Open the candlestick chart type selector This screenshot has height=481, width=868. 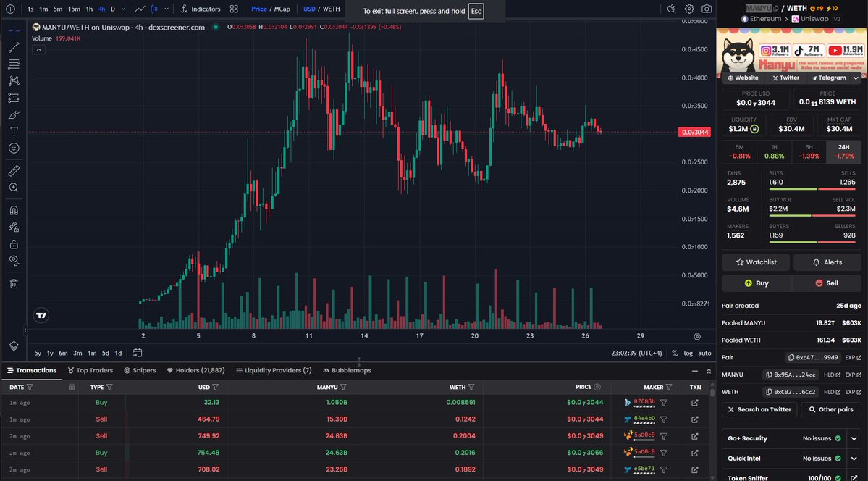(x=154, y=9)
